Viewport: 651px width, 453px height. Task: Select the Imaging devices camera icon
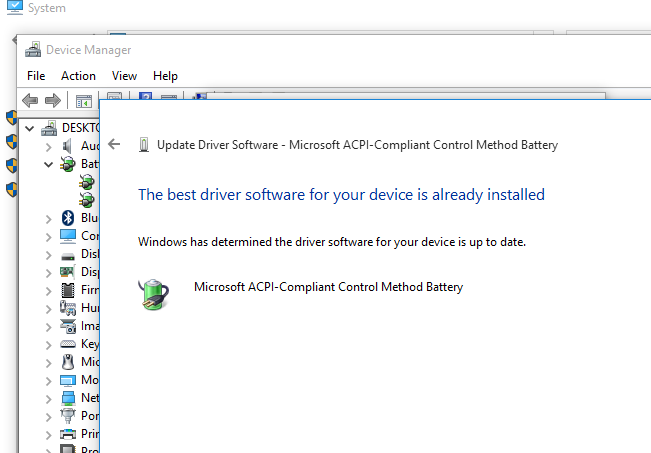point(68,326)
